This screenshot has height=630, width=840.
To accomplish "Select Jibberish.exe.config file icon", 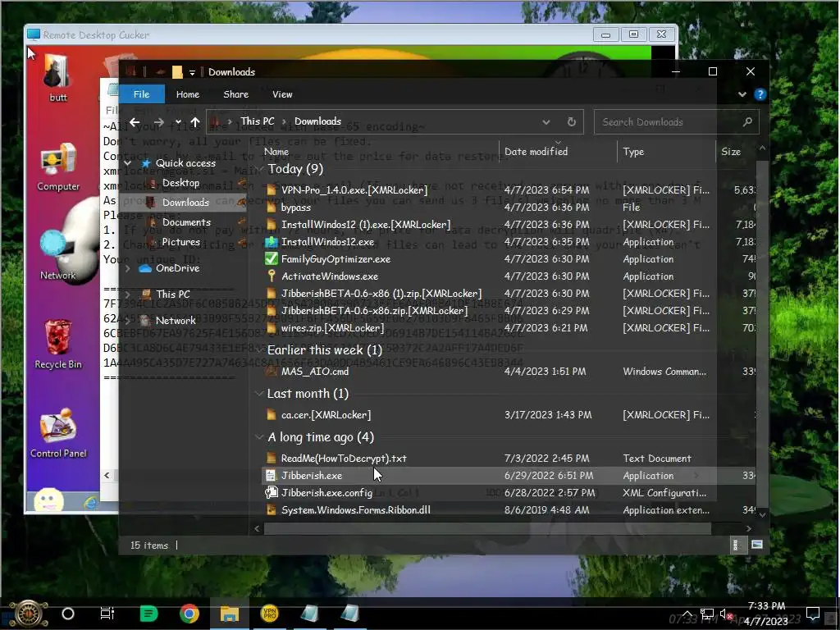I will [x=272, y=493].
